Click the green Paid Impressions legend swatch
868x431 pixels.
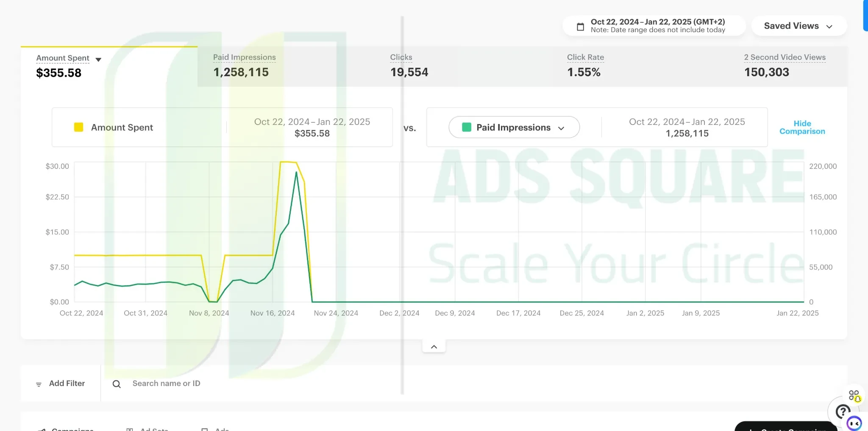coord(467,127)
